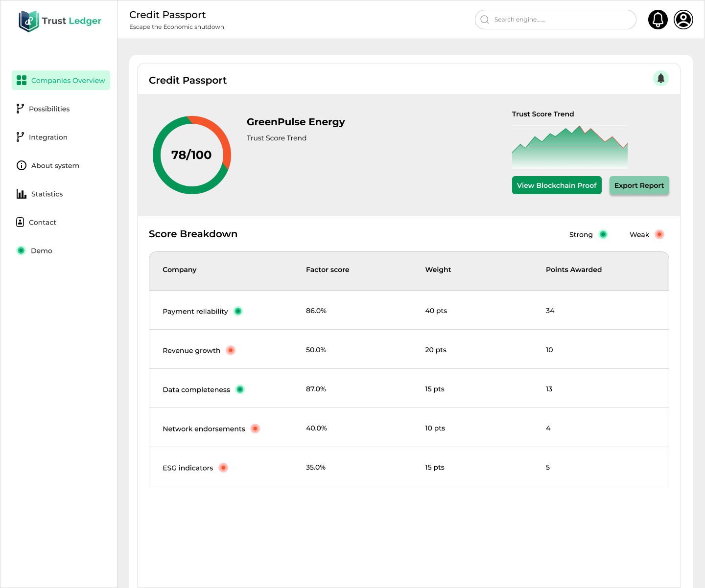Open the user profile avatar icon
This screenshot has height=588, width=705.
coord(683,20)
